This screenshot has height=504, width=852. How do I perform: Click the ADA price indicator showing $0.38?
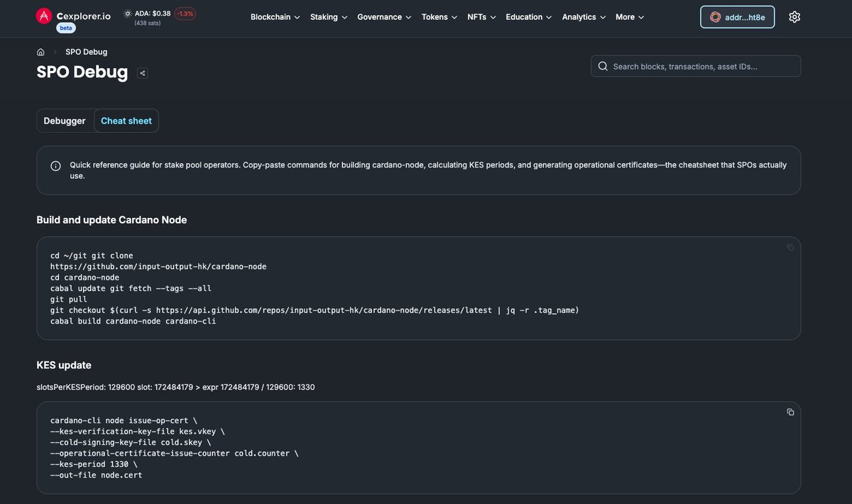pyautogui.click(x=151, y=12)
